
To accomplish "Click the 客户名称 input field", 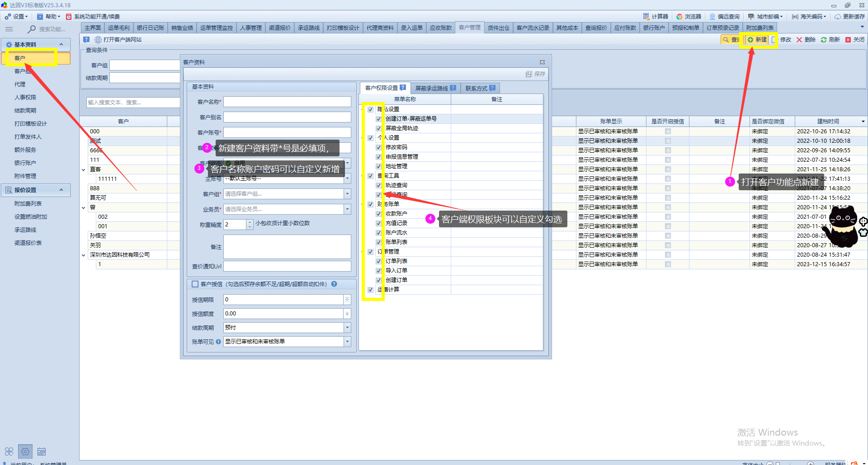I will pyautogui.click(x=287, y=102).
